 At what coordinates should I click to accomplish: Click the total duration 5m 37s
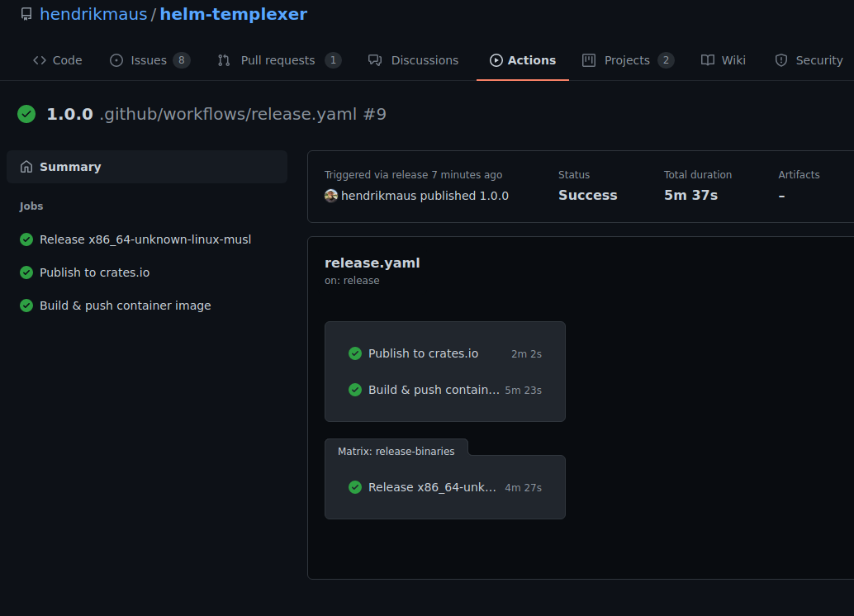tap(690, 195)
